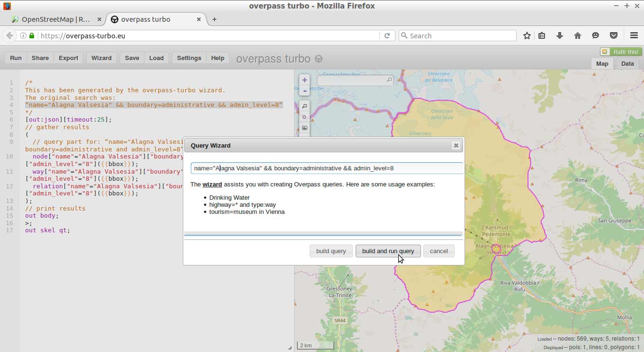Select the 'highway=* and type:way' example
644x352 pixels.
pos(242,204)
